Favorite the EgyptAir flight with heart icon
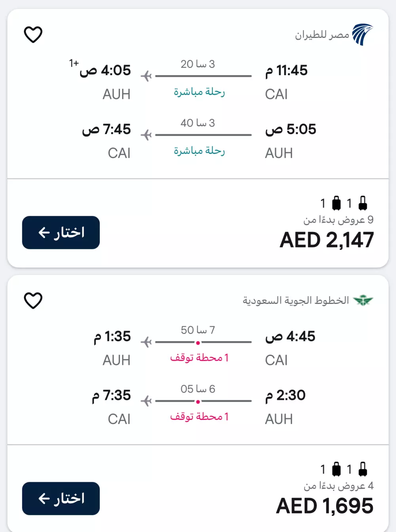This screenshot has width=396, height=532. [33, 34]
